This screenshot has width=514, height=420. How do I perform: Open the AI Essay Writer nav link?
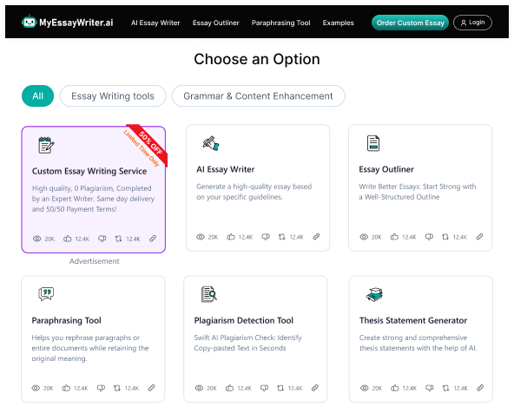point(155,23)
